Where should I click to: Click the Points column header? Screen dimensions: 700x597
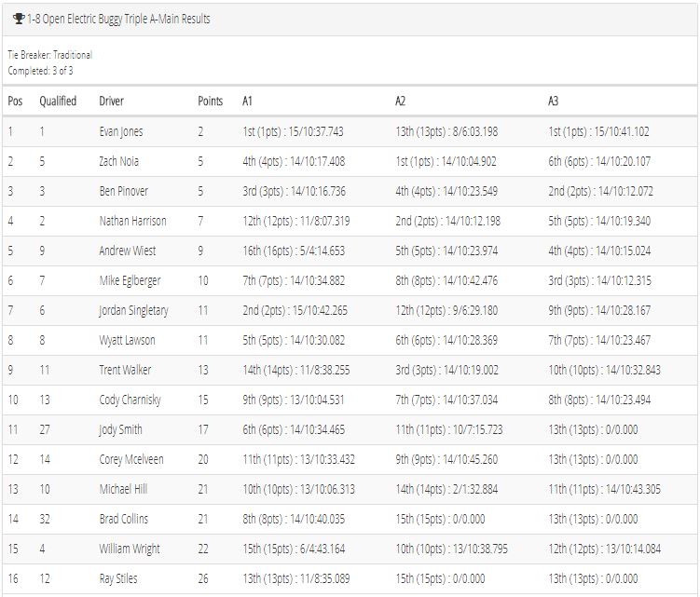pos(211,101)
